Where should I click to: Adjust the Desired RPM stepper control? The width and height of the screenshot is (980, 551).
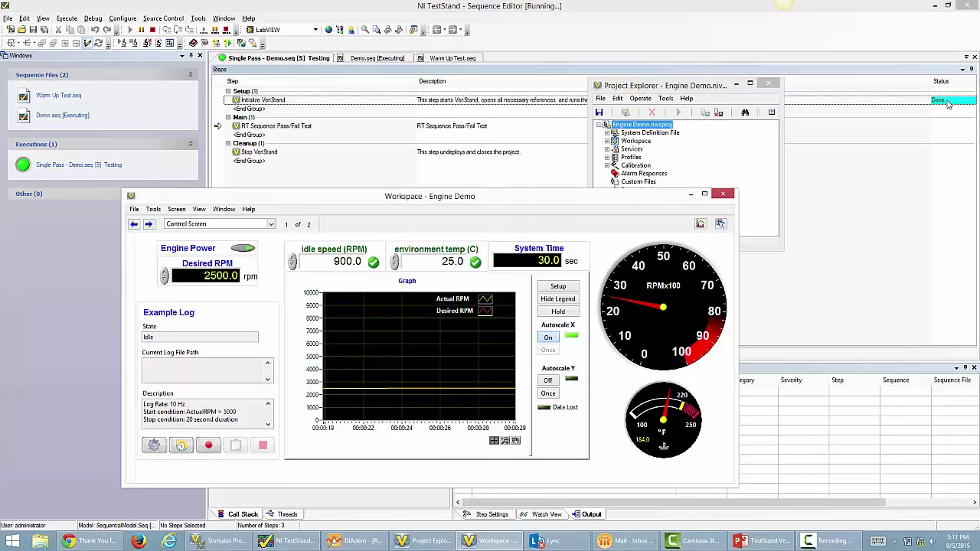pyautogui.click(x=164, y=276)
